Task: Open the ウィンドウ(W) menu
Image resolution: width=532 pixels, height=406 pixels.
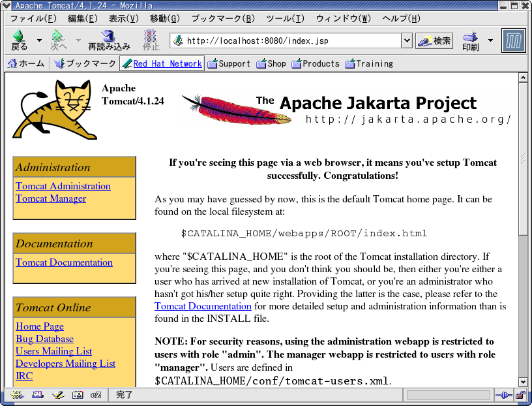Action: 344,18
